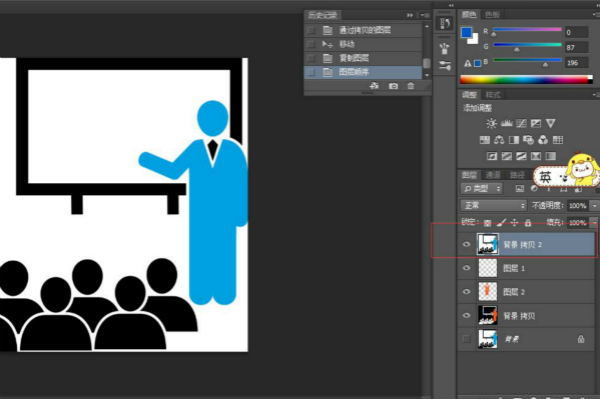Lock layer position (move lock icon)
This screenshot has width=600, height=399.
coord(514,222)
